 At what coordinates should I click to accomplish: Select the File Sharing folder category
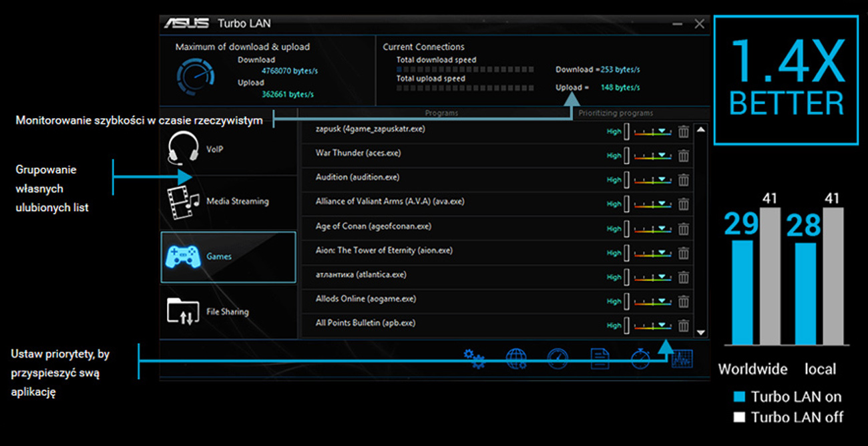click(x=228, y=312)
